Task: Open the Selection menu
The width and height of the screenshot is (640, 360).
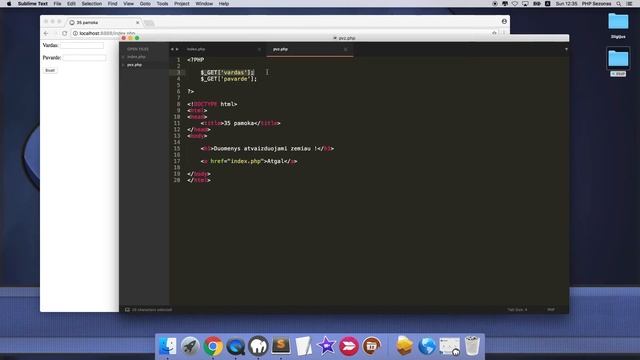Action: point(91,4)
